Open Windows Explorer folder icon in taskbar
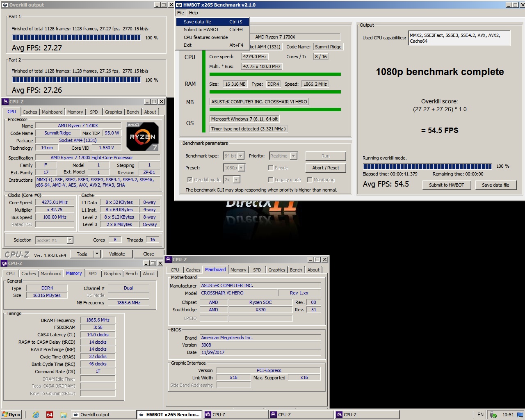The height and width of the screenshot is (420, 525). tap(63, 415)
